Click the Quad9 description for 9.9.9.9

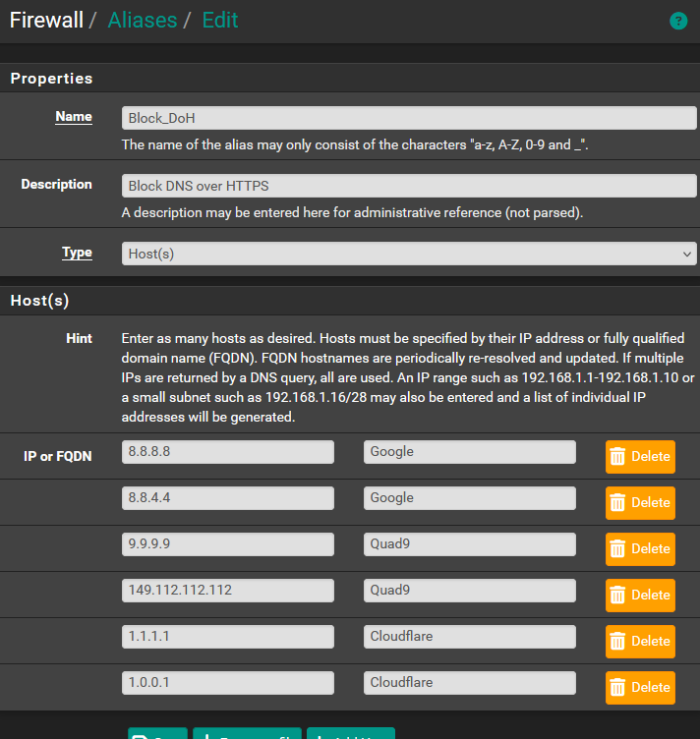[469, 544]
